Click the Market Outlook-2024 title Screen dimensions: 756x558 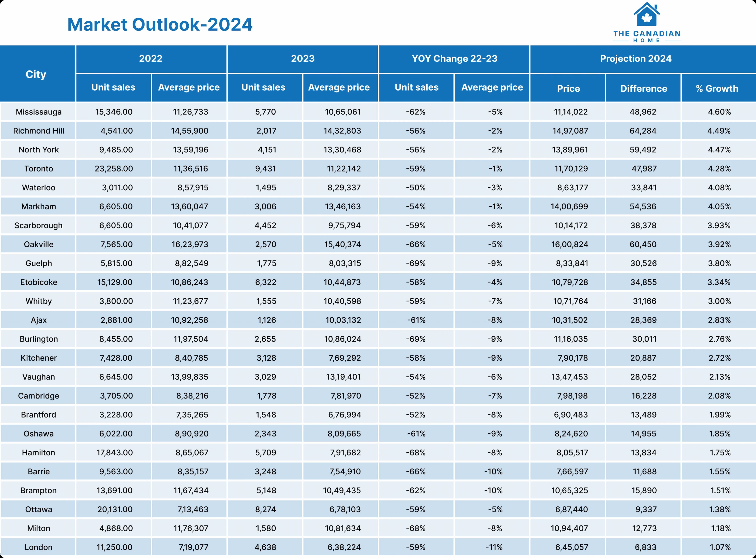[160, 25]
